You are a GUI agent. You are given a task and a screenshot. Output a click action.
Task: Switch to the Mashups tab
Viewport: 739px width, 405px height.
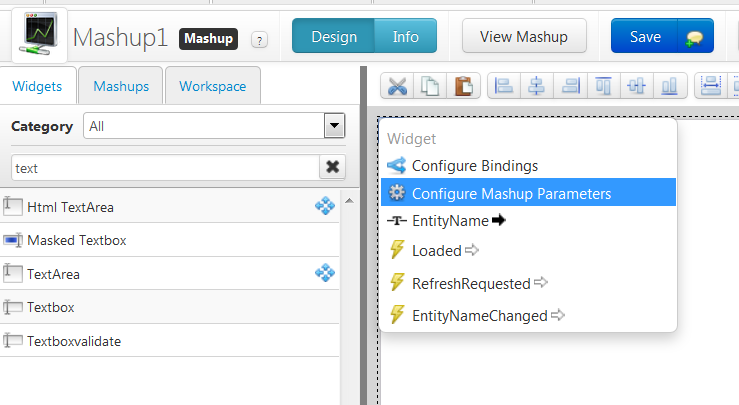tap(121, 86)
